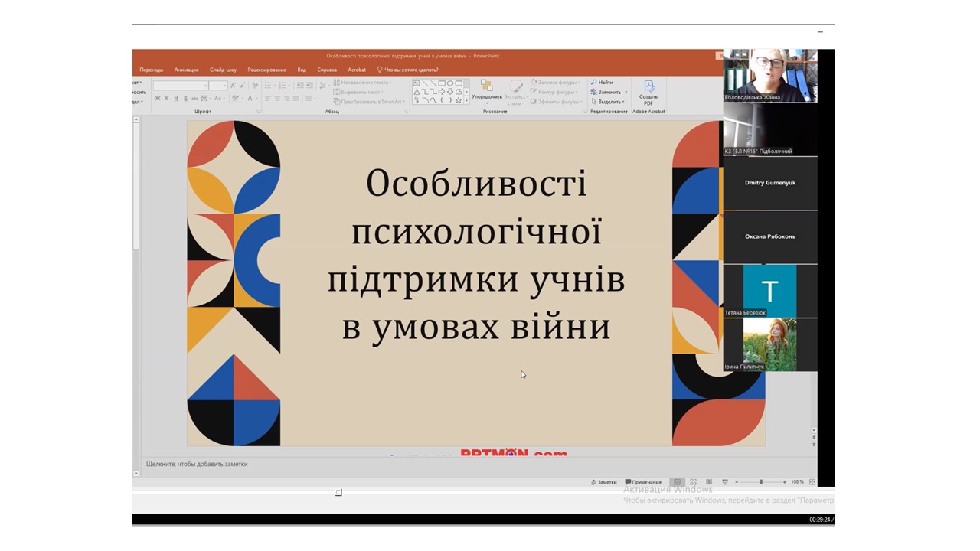Select the text box shape
Viewport: 980px width, 551px height.
[416, 83]
